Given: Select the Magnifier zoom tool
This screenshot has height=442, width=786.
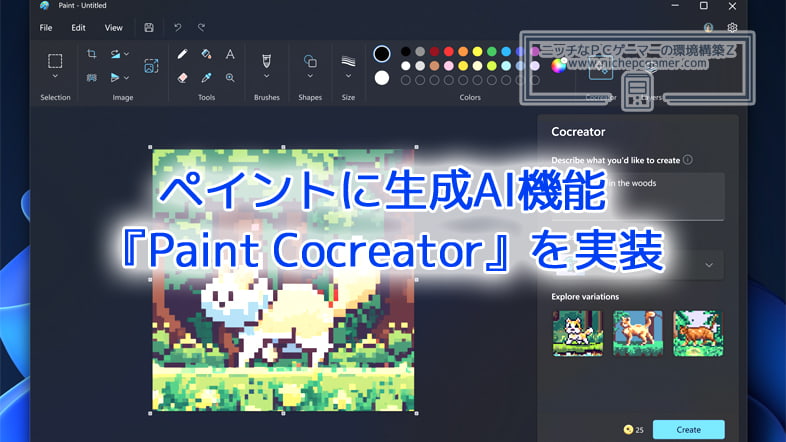Looking at the screenshot, I should 230,78.
